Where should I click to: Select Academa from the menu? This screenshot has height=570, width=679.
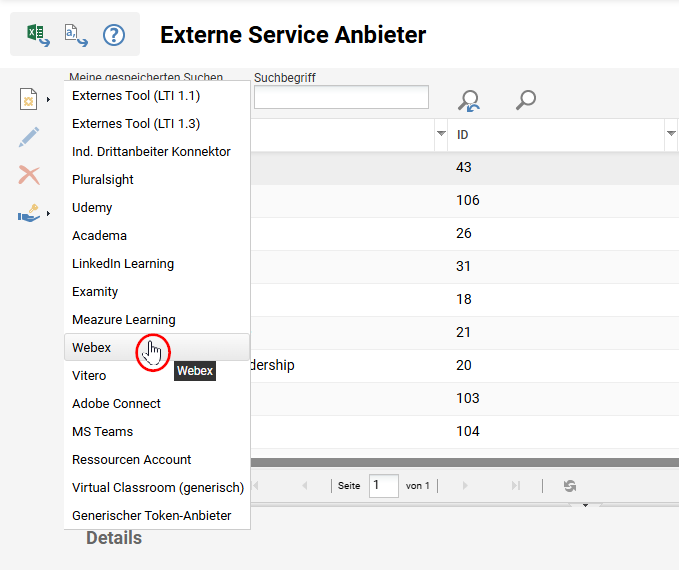[x=157, y=236]
